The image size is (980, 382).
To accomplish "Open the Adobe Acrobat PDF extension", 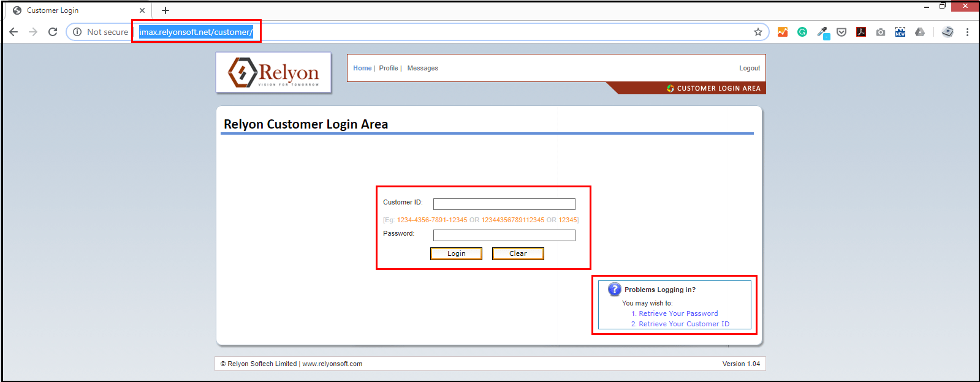I will pyautogui.click(x=861, y=32).
